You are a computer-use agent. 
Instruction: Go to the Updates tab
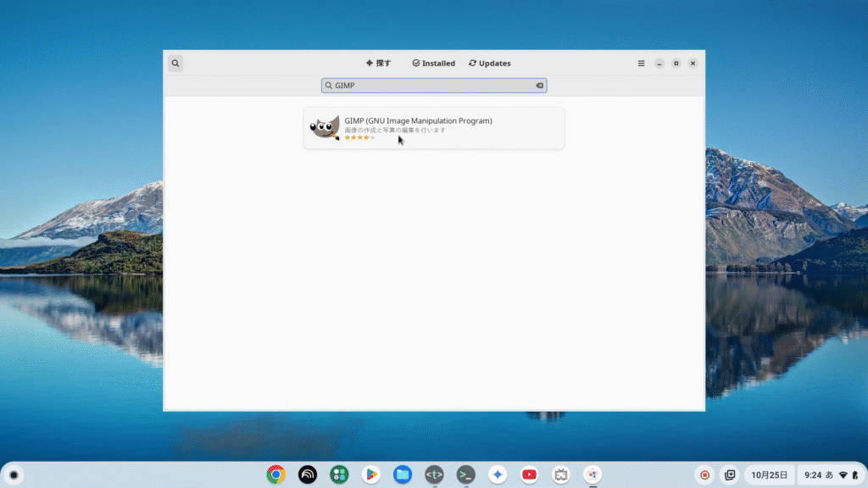(x=489, y=64)
